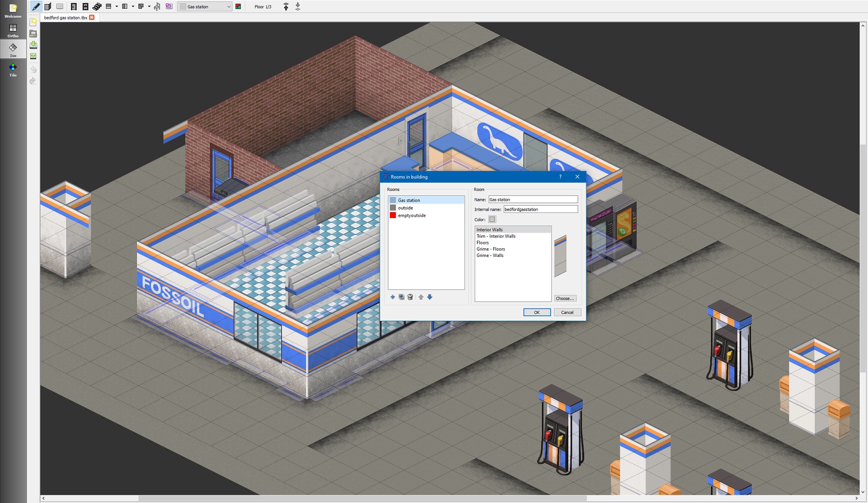Duplicate the selected room icon
Image resolution: width=868 pixels, height=503 pixels.
click(x=401, y=297)
